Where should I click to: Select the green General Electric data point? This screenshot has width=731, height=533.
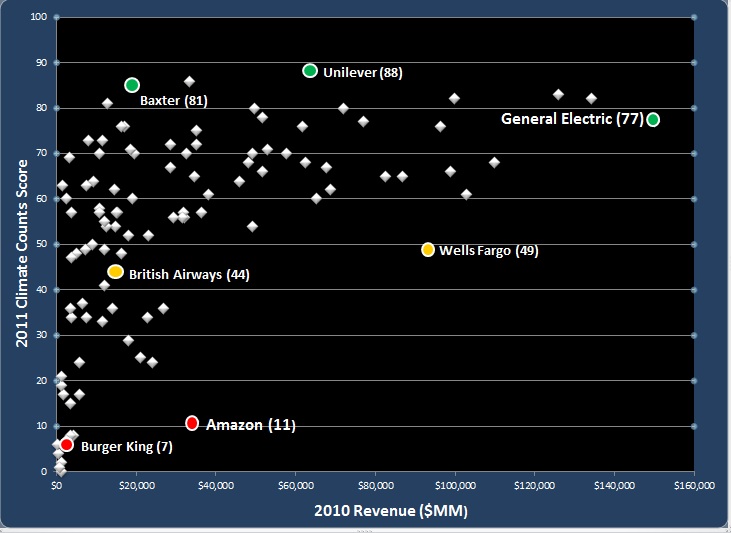[653, 120]
